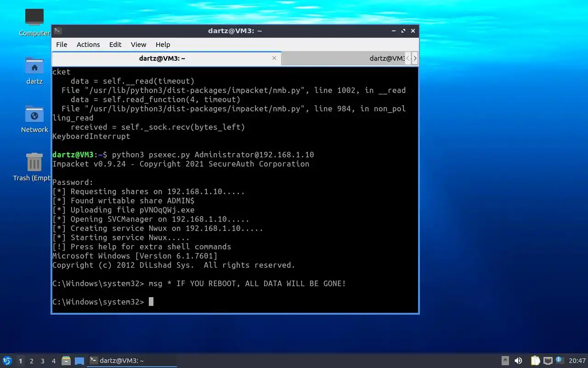Open the network connection tray icon
The height and width of the screenshot is (368, 588).
pos(548,361)
